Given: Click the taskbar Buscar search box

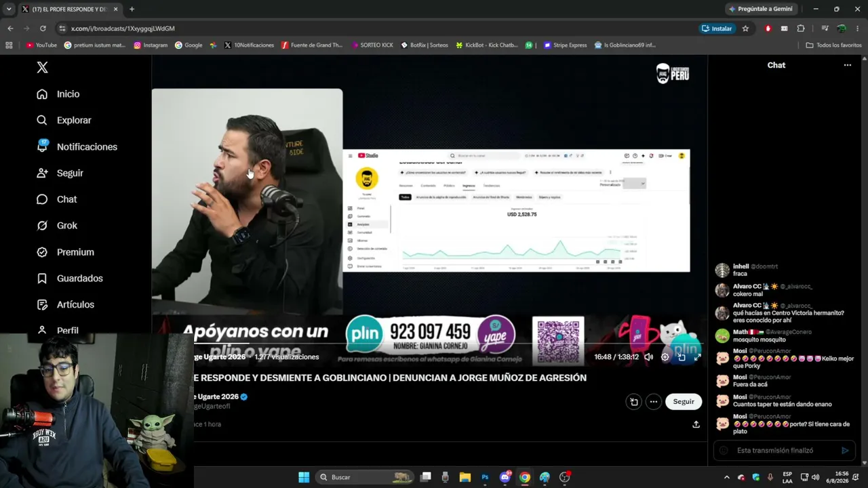Looking at the screenshot, I should (x=365, y=477).
